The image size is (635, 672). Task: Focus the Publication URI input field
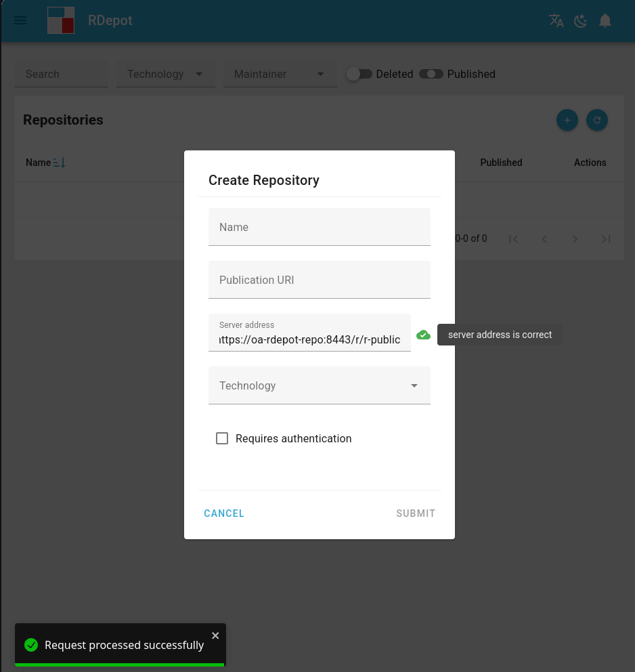pos(320,280)
